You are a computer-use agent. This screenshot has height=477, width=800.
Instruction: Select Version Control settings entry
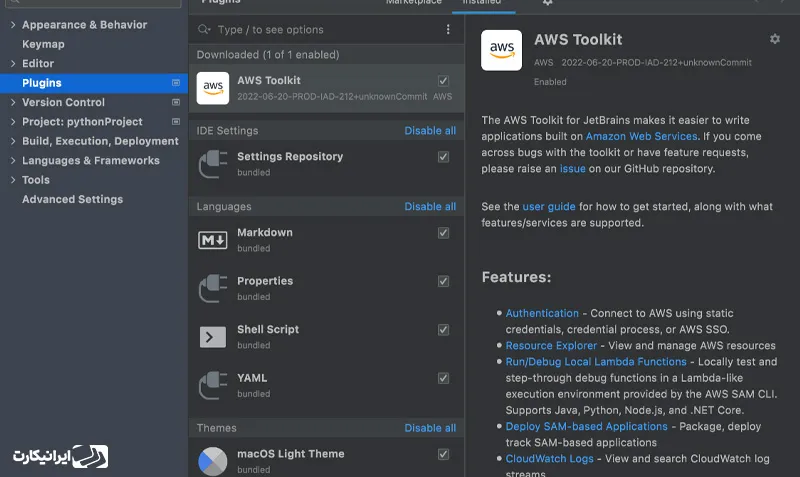coord(63,102)
